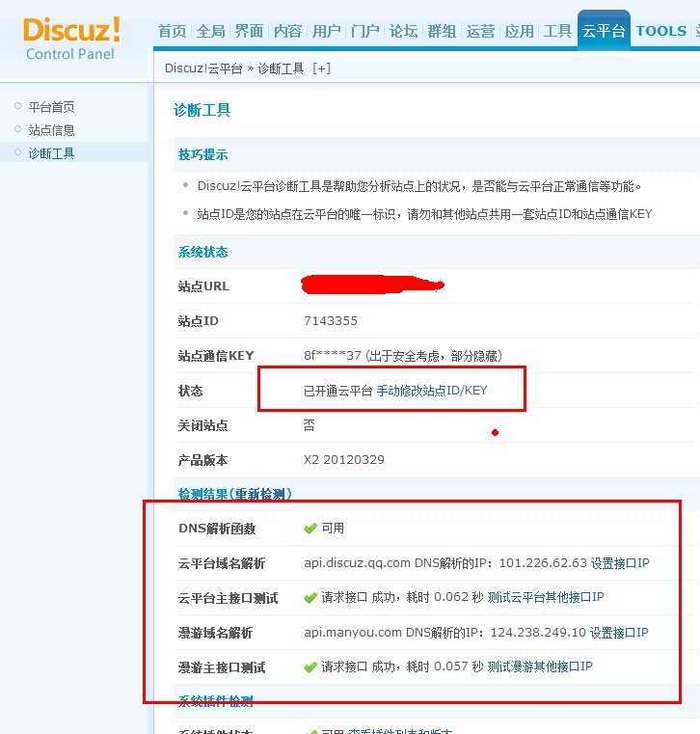Viewport: 700px width, 734px height.
Task: Open the 全局 top menu
Action: [210, 31]
